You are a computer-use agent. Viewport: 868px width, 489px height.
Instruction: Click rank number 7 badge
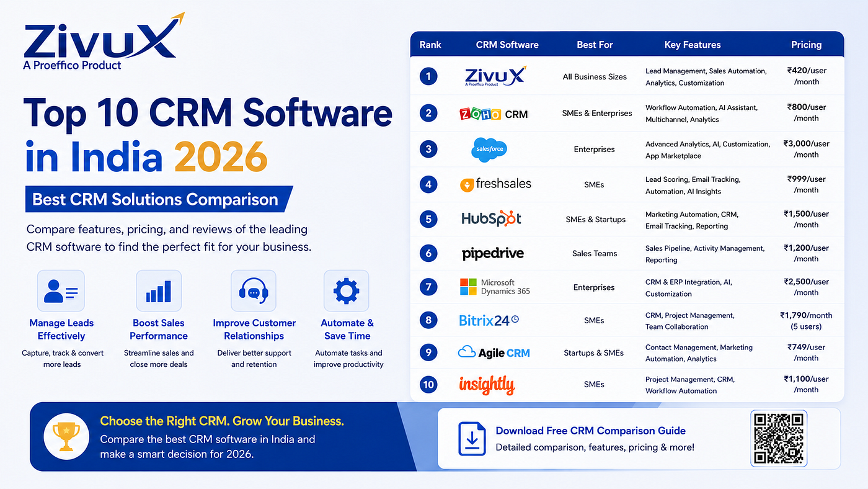[x=428, y=287]
